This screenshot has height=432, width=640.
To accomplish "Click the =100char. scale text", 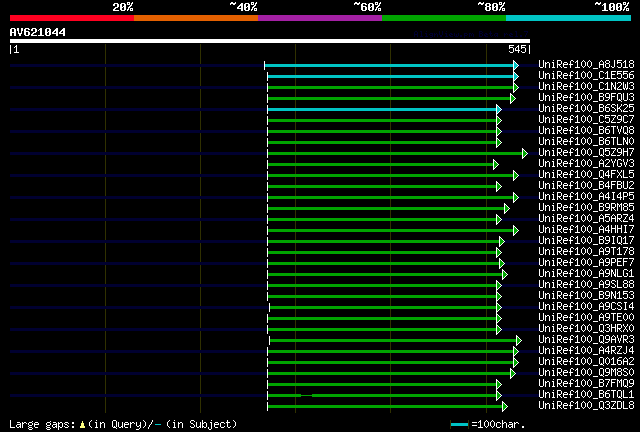I will (498, 424).
